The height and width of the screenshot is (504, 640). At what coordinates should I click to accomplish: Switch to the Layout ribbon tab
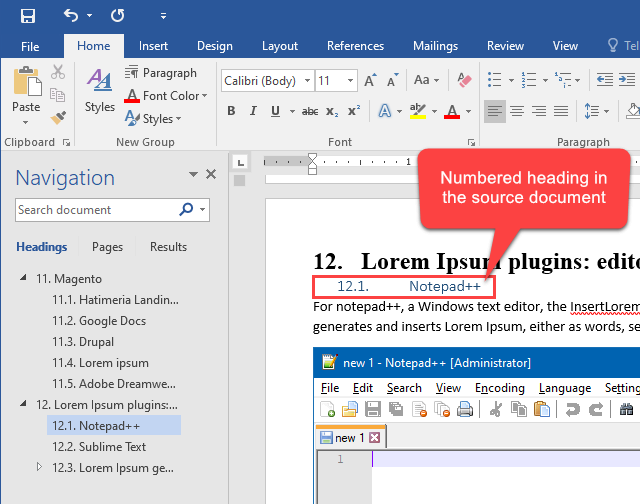tap(280, 46)
